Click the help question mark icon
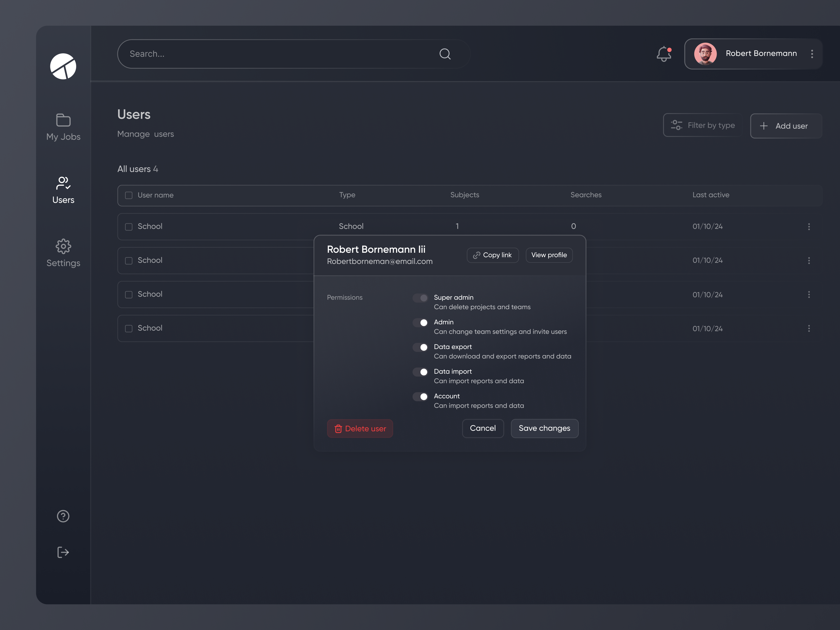Screen dimensions: 840x630 (x=63, y=516)
